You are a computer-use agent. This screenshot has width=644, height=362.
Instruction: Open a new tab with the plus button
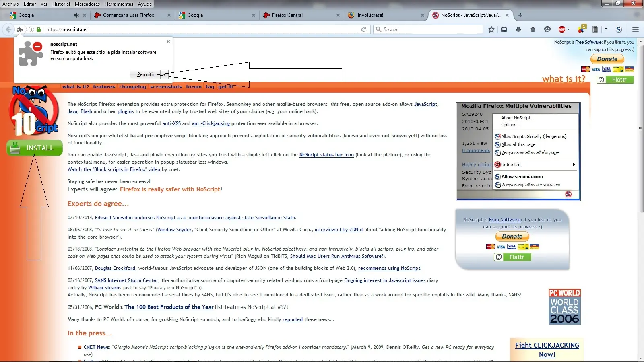coord(520,15)
